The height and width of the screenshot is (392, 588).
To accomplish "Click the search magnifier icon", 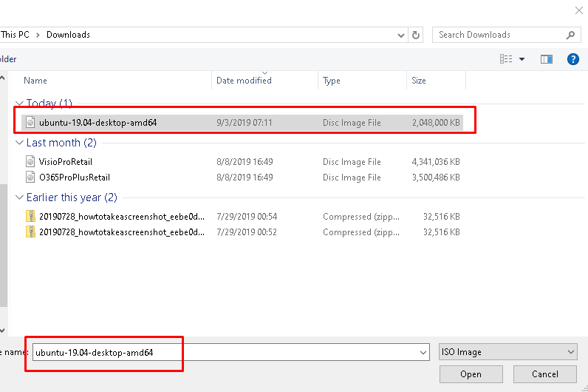I will click(x=570, y=35).
